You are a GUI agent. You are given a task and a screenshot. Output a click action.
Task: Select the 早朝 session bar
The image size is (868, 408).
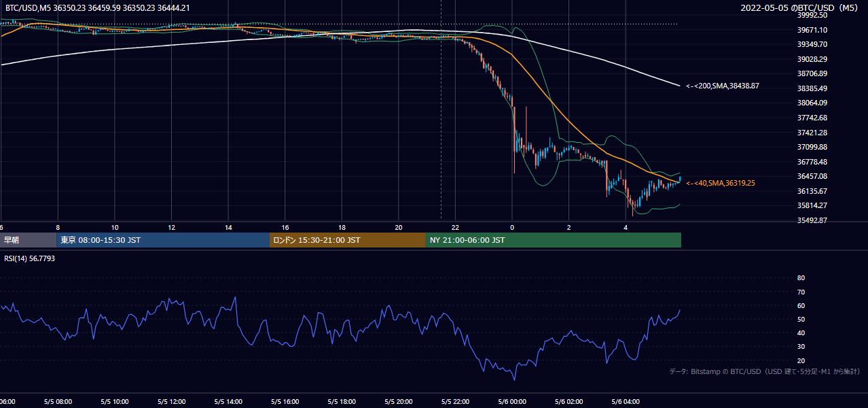[x=28, y=240]
